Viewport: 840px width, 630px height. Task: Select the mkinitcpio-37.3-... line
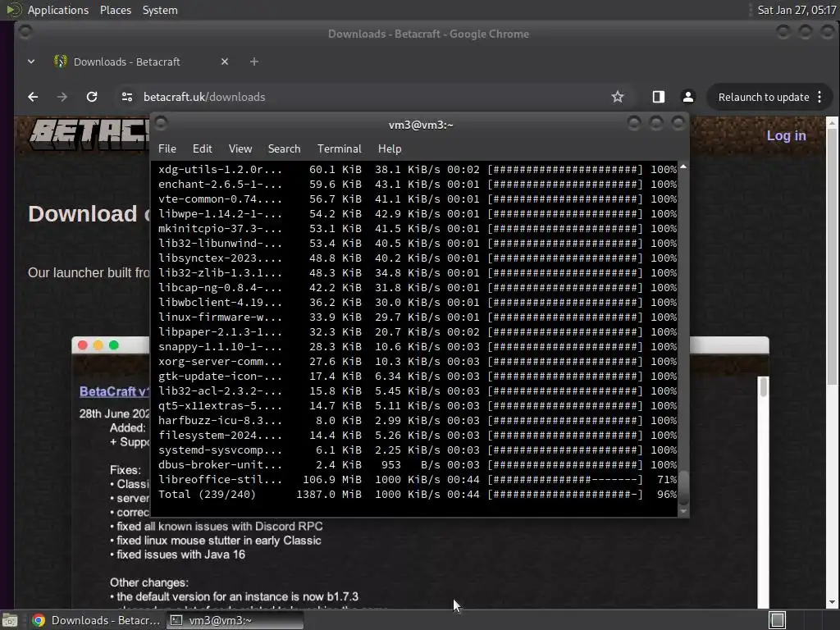(x=417, y=229)
